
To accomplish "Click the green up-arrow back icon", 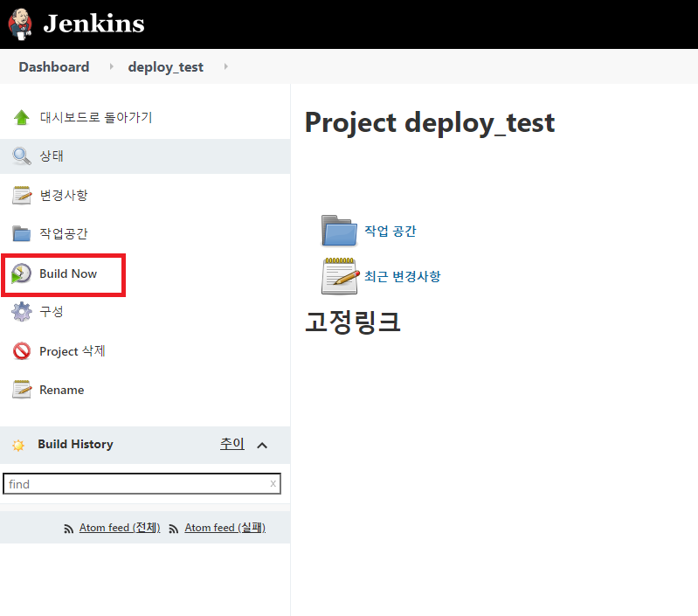I will coord(21,117).
